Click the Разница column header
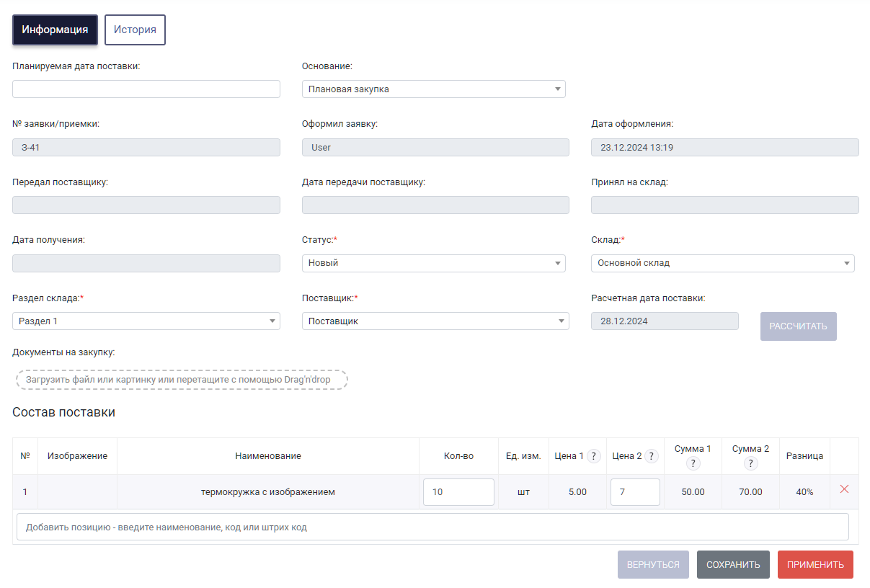This screenshot has width=870, height=588. click(x=804, y=456)
